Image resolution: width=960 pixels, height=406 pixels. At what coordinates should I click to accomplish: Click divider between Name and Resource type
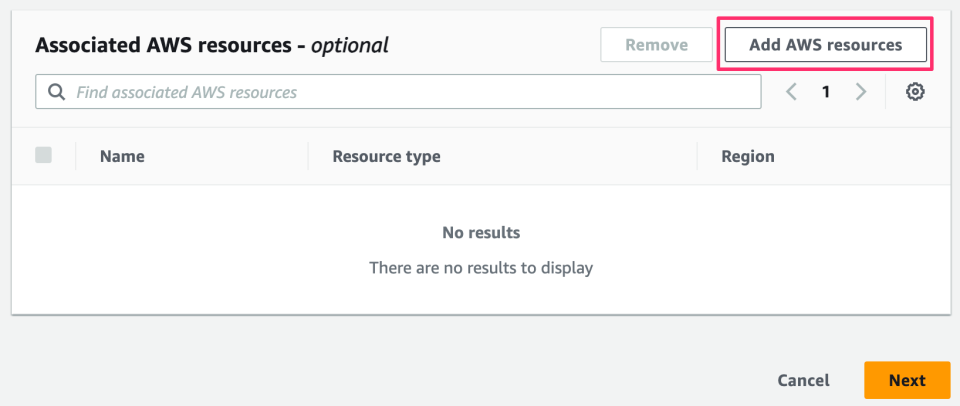coord(308,156)
